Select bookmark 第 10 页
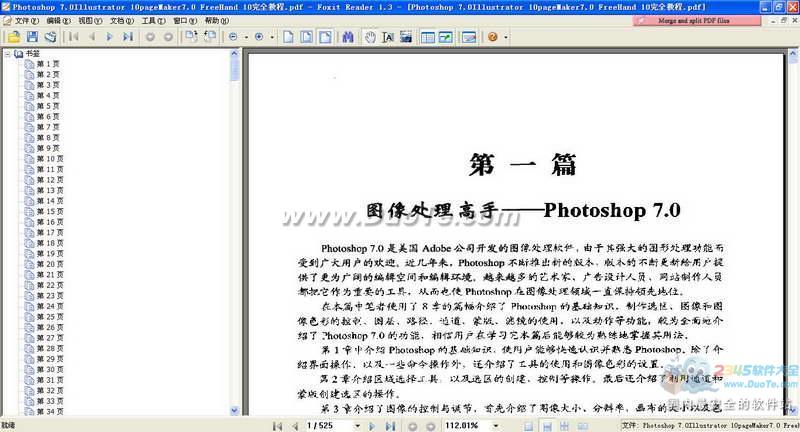800x432 pixels. [x=50, y=159]
